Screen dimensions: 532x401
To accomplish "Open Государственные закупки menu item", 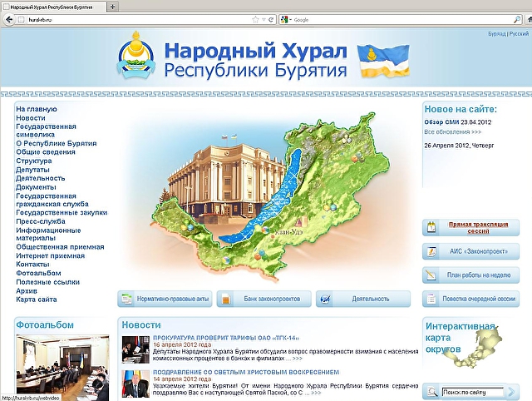I will click(x=62, y=212).
